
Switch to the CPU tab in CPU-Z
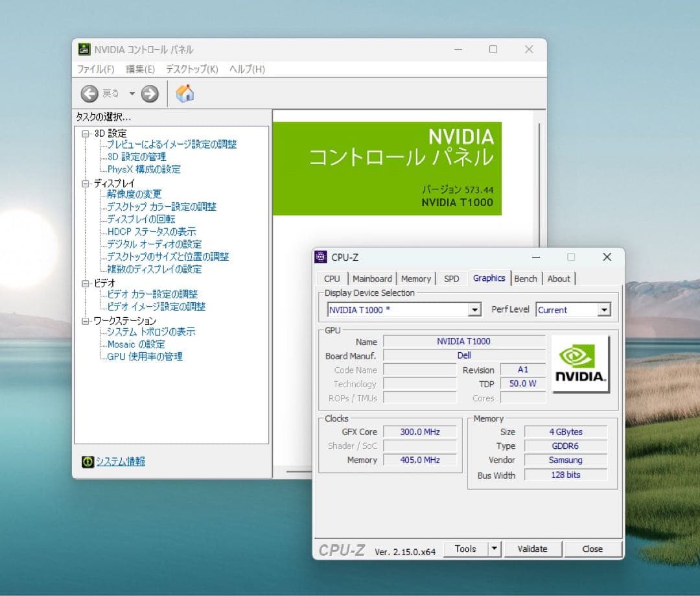click(332, 279)
